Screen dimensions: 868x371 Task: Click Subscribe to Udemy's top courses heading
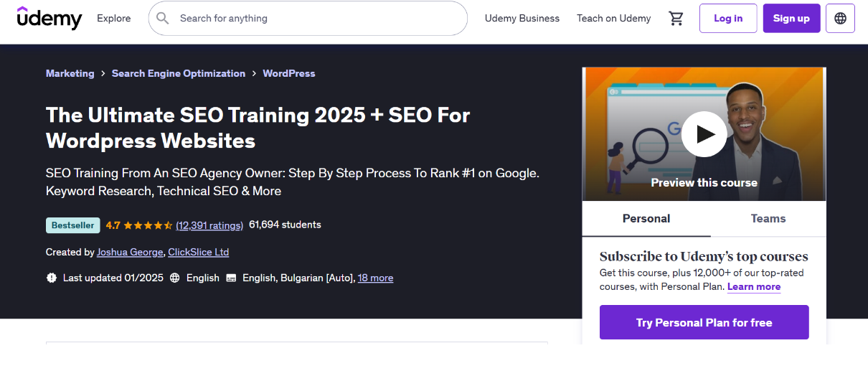coord(704,256)
